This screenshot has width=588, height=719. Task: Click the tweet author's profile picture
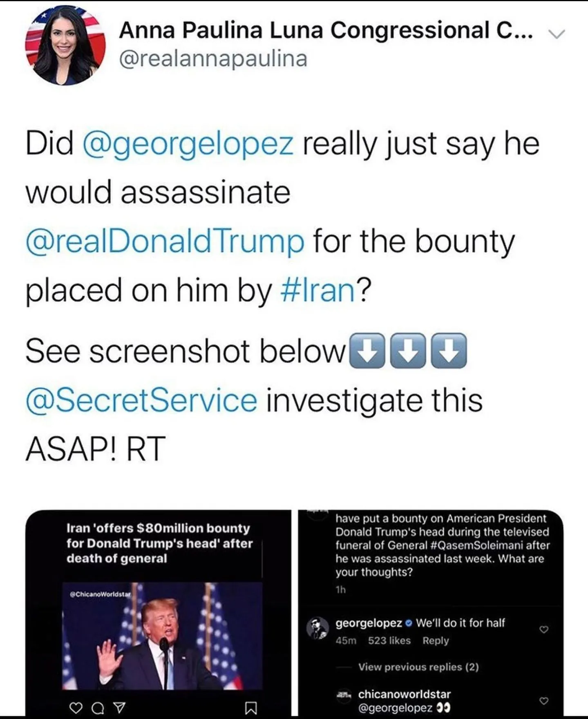65,46
